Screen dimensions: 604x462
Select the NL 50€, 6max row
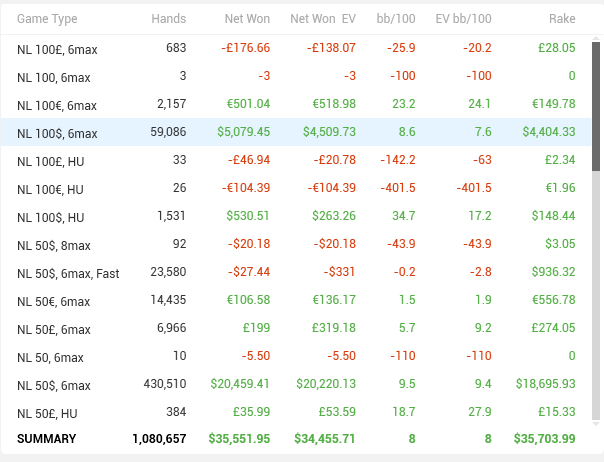click(x=296, y=300)
